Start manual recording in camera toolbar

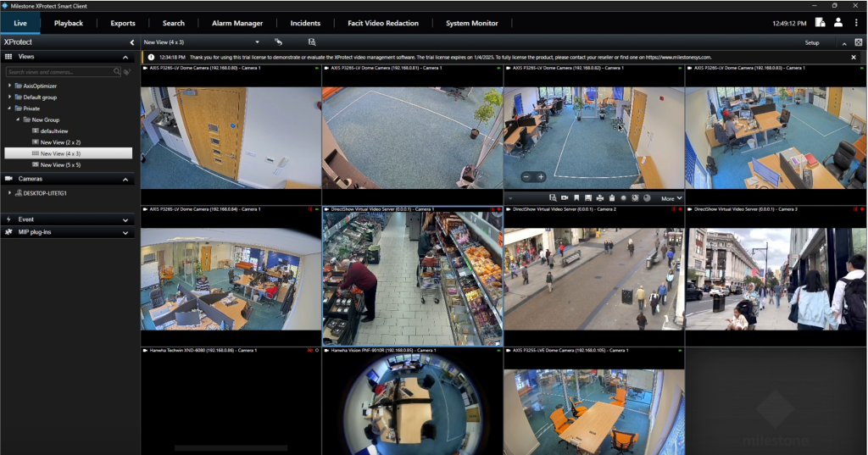pyautogui.click(x=623, y=198)
